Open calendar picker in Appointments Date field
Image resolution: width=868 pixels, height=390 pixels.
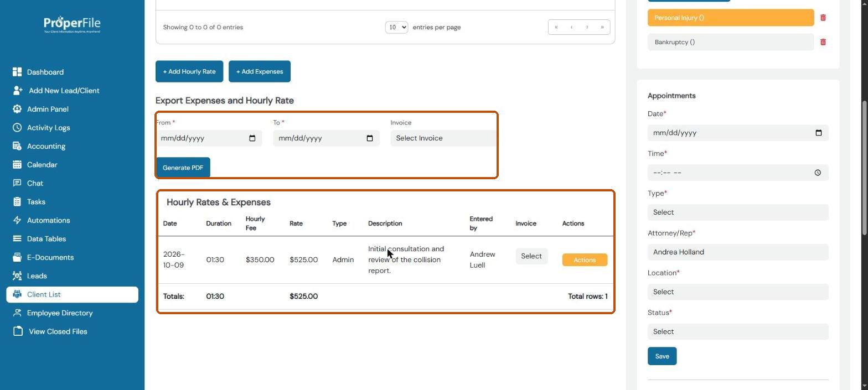[x=819, y=133]
